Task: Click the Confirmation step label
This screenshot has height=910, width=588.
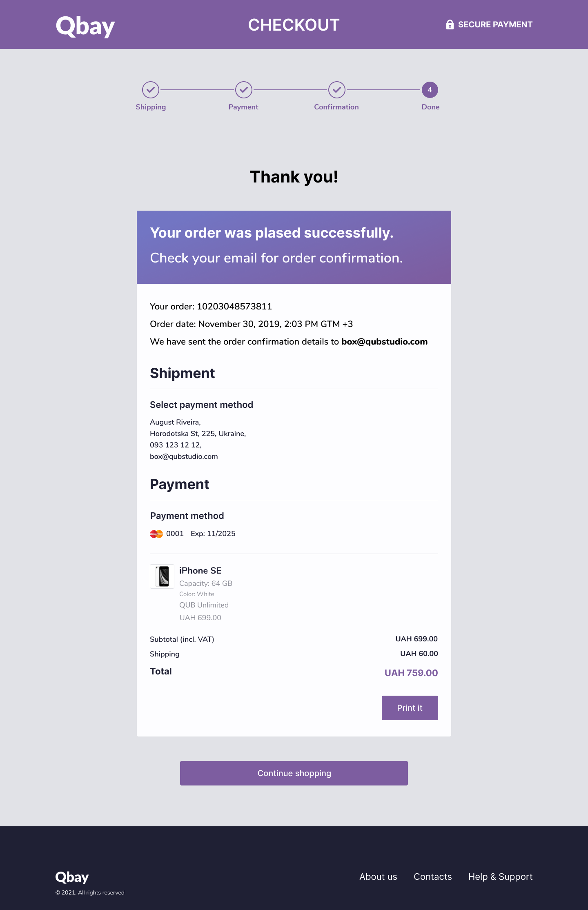Action: [x=336, y=107]
